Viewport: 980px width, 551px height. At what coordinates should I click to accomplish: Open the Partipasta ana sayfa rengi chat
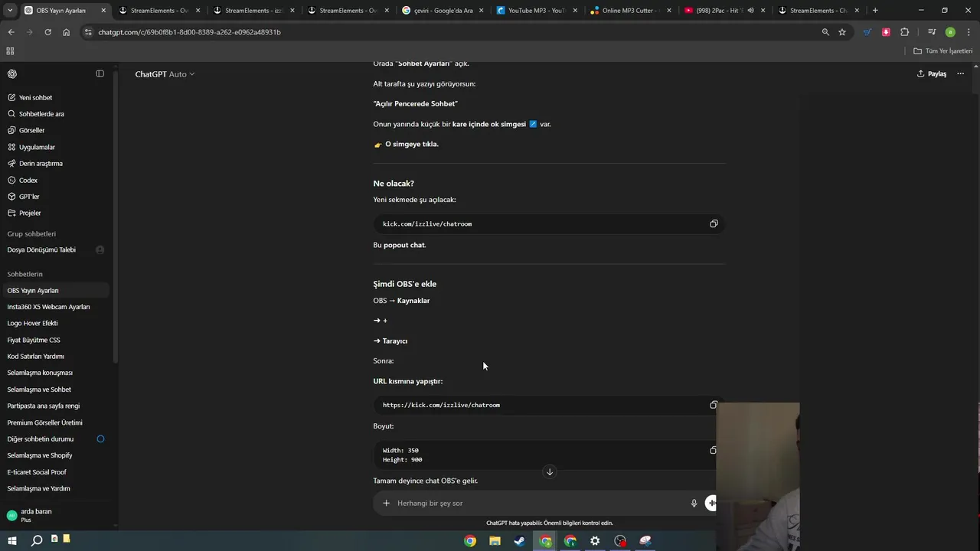click(x=57, y=406)
